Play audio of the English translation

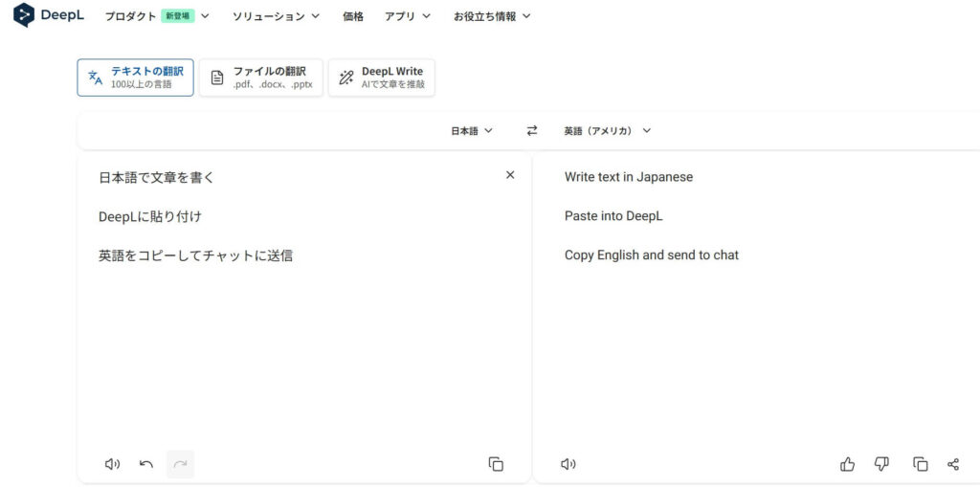[568, 464]
